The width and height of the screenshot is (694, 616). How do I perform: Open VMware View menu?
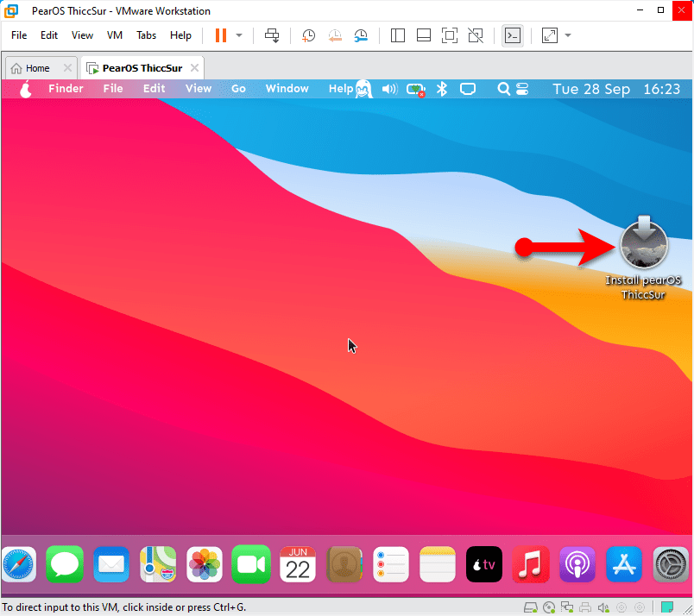click(82, 35)
